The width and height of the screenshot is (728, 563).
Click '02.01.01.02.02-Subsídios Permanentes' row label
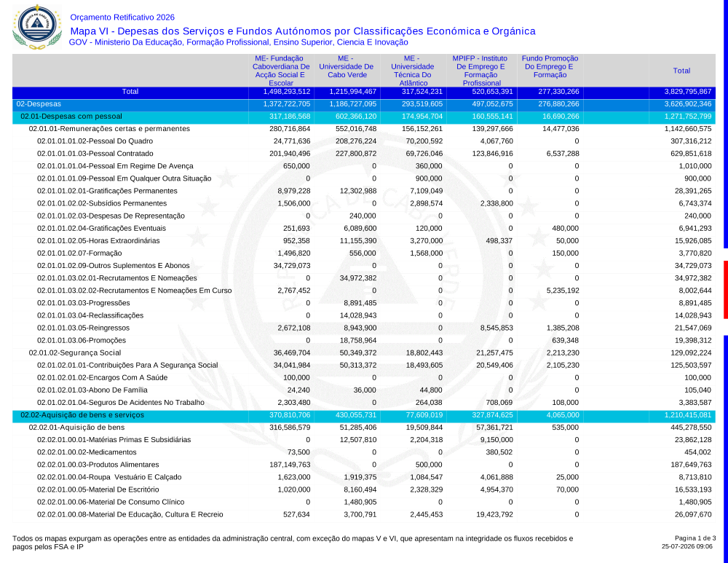[102, 203]
